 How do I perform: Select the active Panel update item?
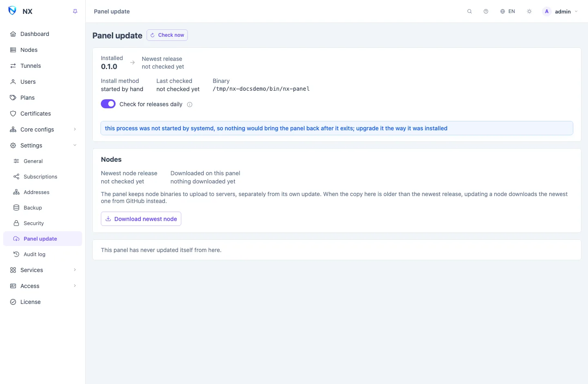(42, 239)
